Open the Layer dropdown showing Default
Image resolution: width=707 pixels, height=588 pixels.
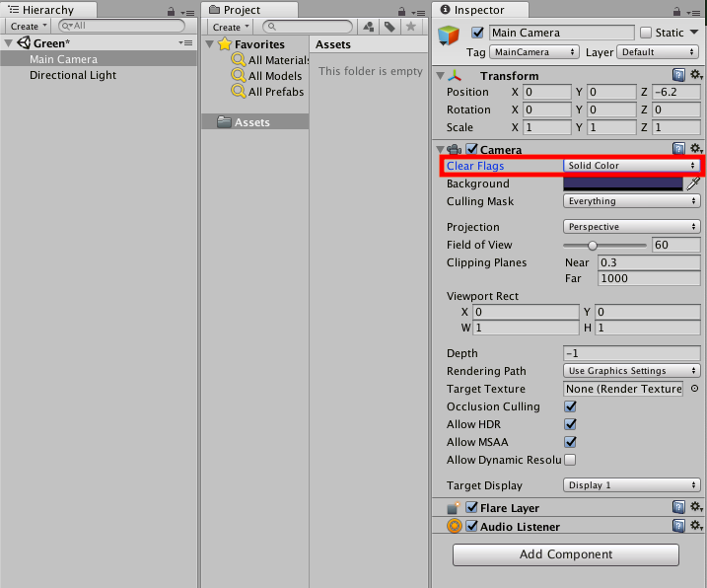click(658, 52)
